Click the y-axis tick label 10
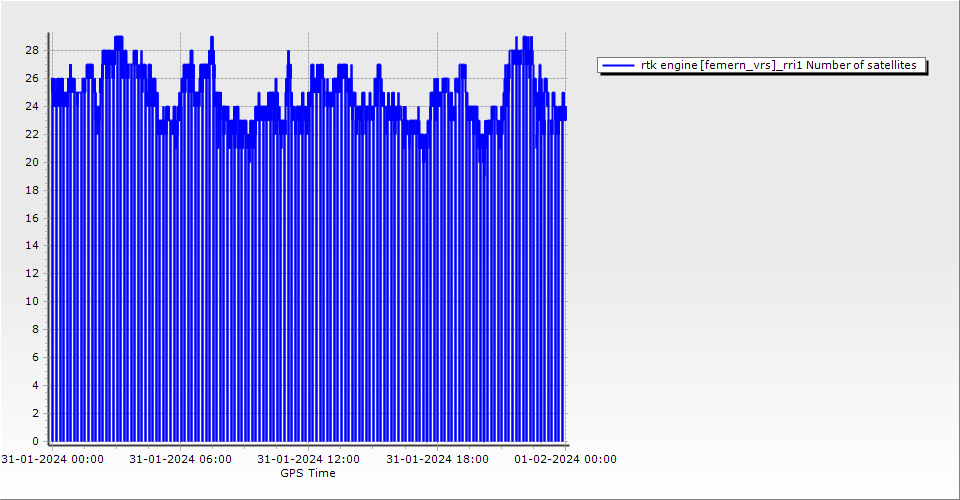960x500 pixels. pyautogui.click(x=32, y=301)
